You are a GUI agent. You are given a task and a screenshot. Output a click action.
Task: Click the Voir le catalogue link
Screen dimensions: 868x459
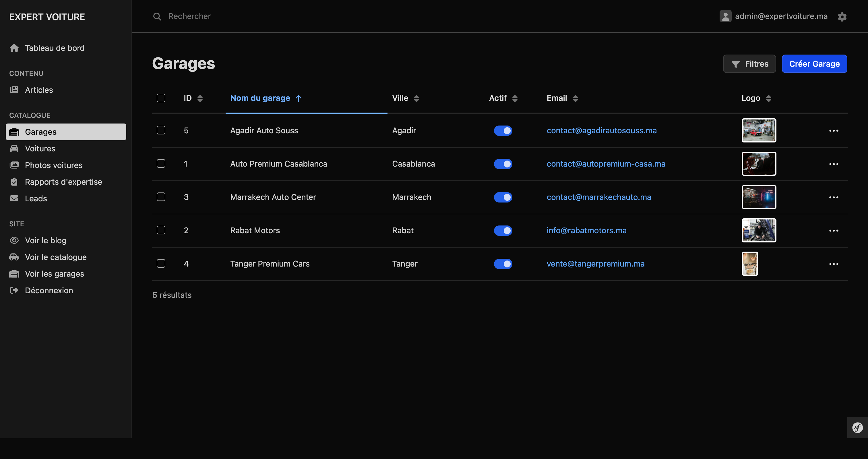(66, 257)
